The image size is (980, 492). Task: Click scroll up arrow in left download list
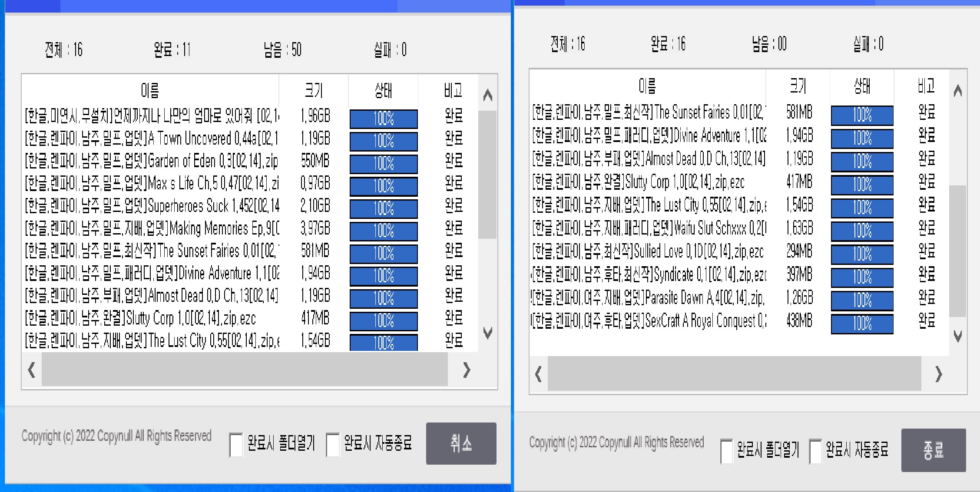click(487, 95)
